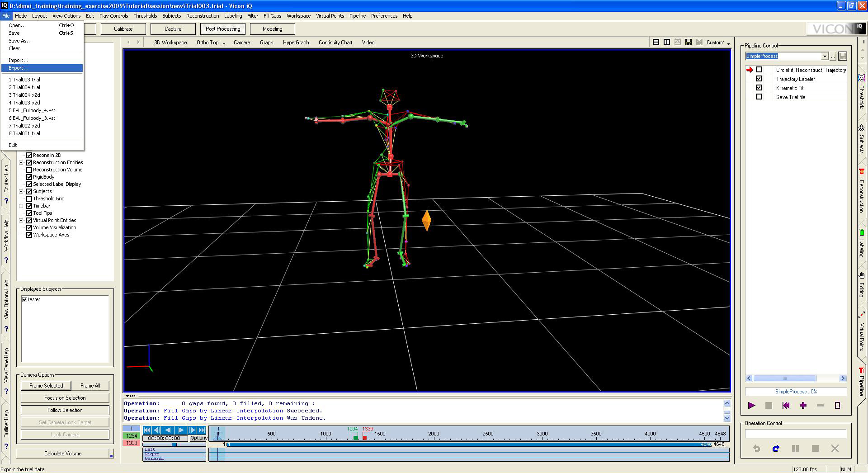Screen dimensions: 868x473
Task: Hide the tester displayed subject
Action: [x=25, y=299]
